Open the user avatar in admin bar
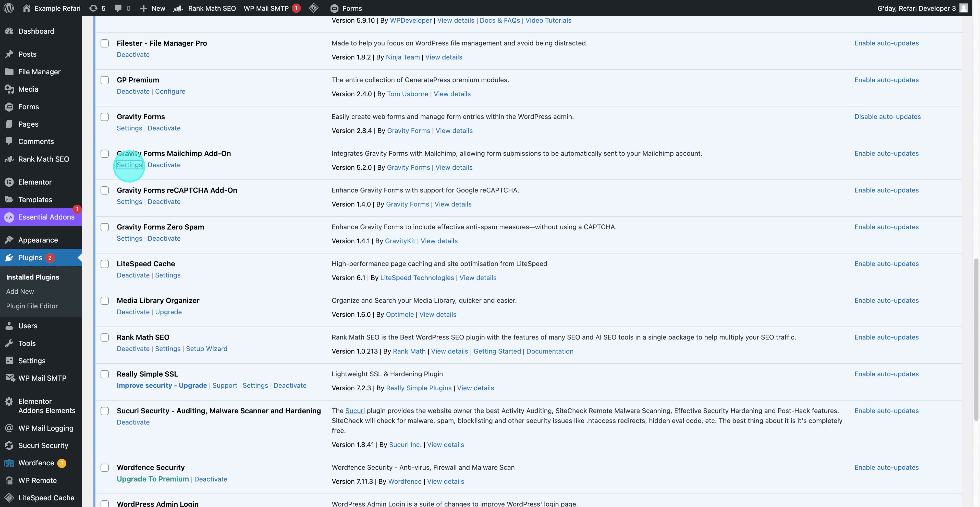Image resolution: width=980 pixels, height=507 pixels. tap(964, 8)
